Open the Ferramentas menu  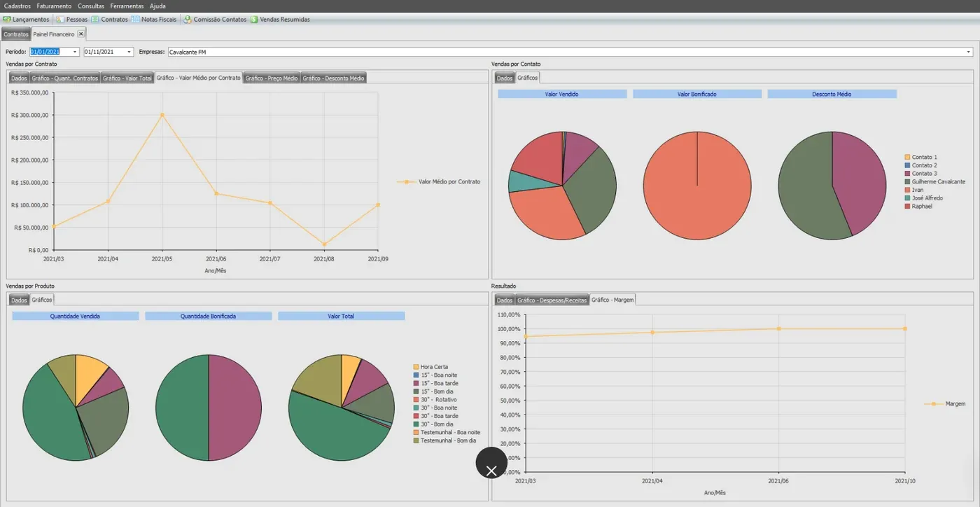pos(127,6)
